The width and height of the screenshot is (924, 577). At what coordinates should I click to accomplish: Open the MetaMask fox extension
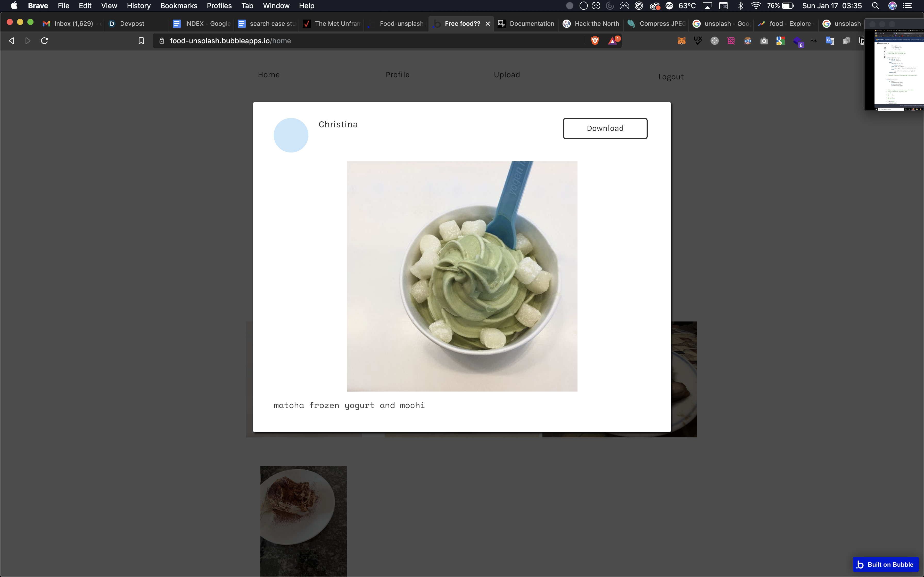coord(681,41)
